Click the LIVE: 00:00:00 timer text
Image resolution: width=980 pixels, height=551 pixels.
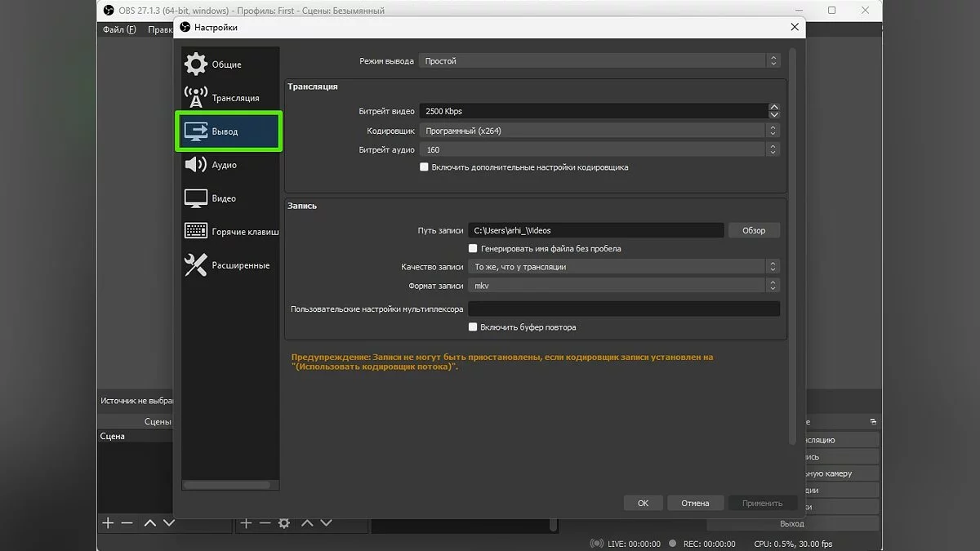tap(635, 544)
